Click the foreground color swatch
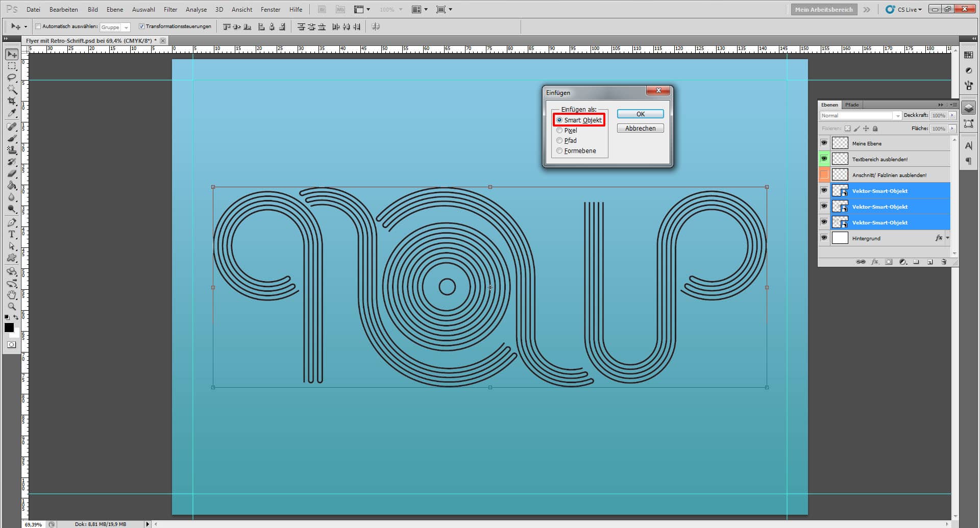The height and width of the screenshot is (528, 980). tap(9, 328)
